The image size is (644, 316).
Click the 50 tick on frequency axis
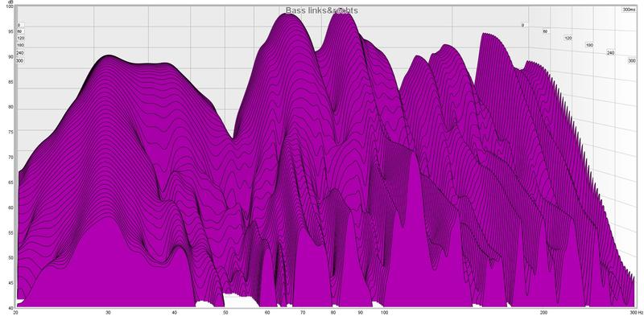coord(225,313)
